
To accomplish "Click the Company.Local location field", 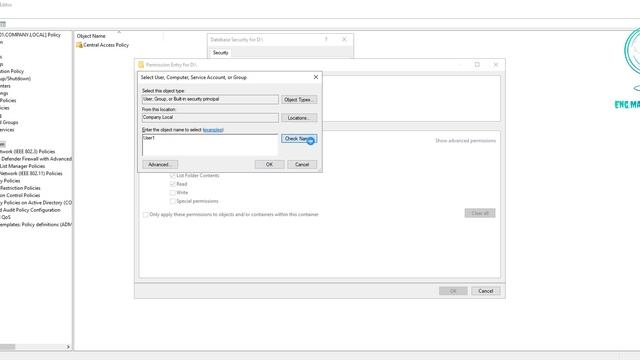I will [210, 118].
